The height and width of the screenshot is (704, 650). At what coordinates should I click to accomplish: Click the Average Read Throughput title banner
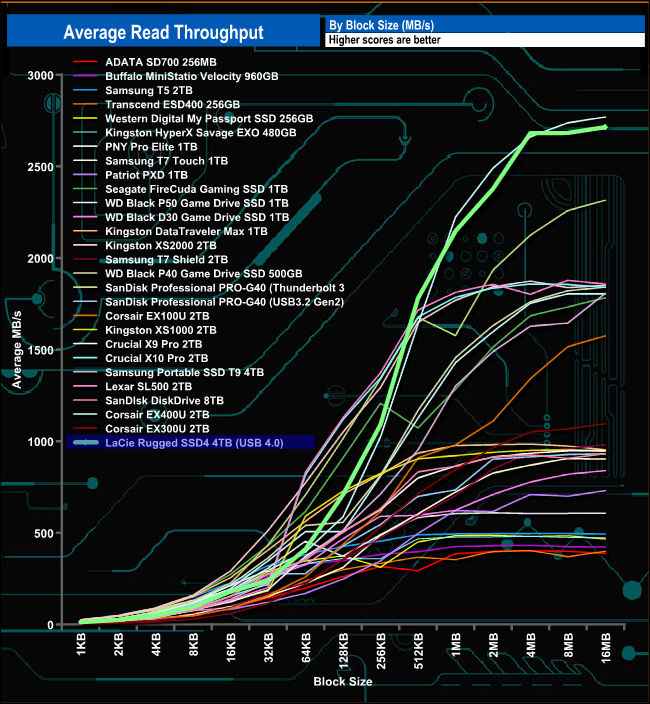click(163, 31)
